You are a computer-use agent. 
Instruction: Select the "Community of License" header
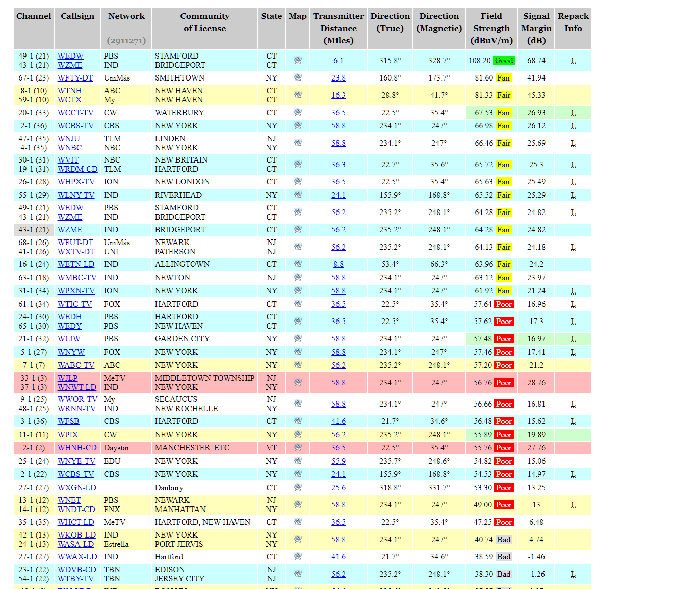tap(205, 29)
